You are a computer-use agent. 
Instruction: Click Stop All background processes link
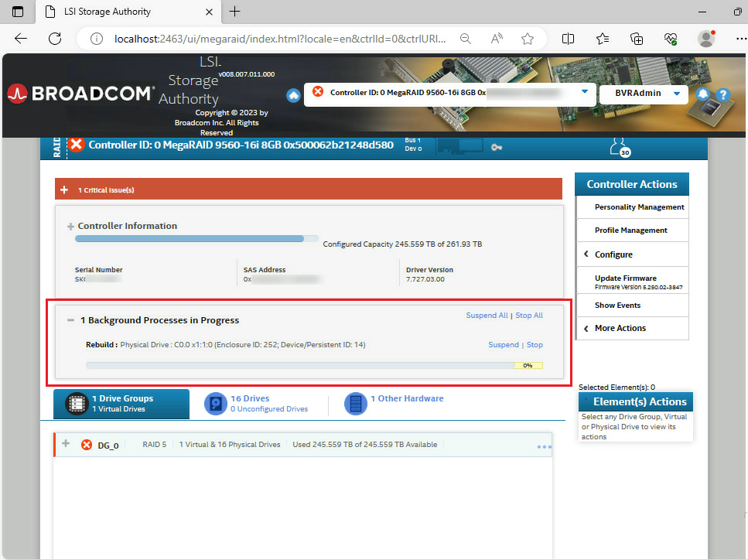pyautogui.click(x=529, y=316)
